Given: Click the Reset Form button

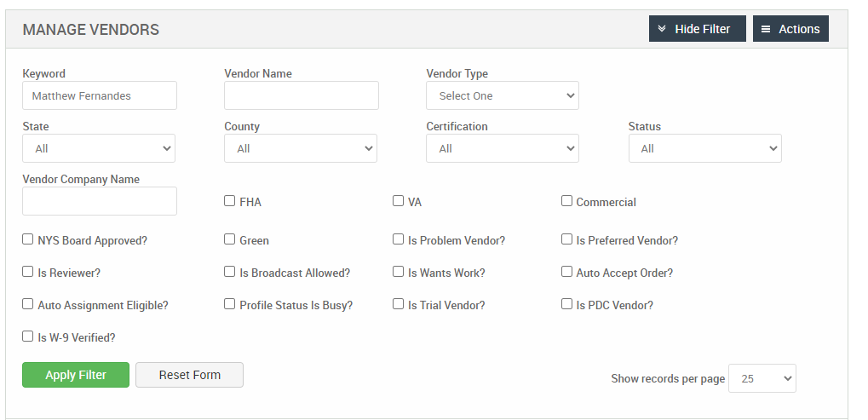Looking at the screenshot, I should click(x=189, y=375).
